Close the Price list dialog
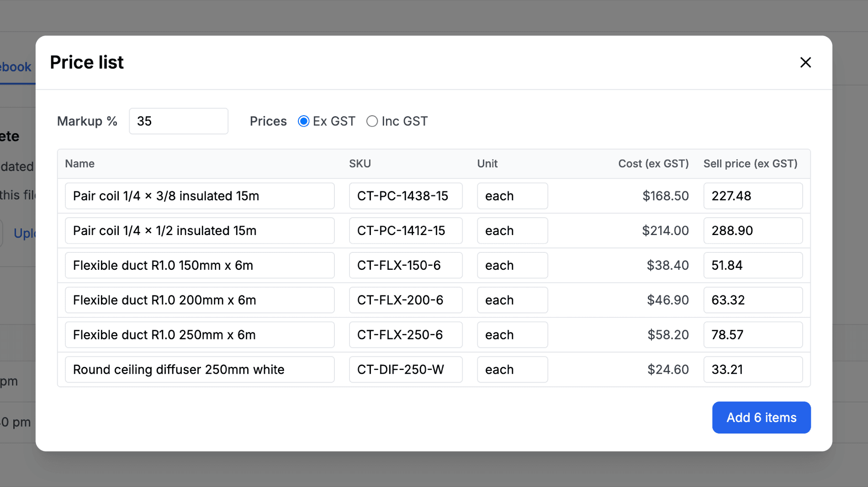The image size is (868, 487). (805, 62)
